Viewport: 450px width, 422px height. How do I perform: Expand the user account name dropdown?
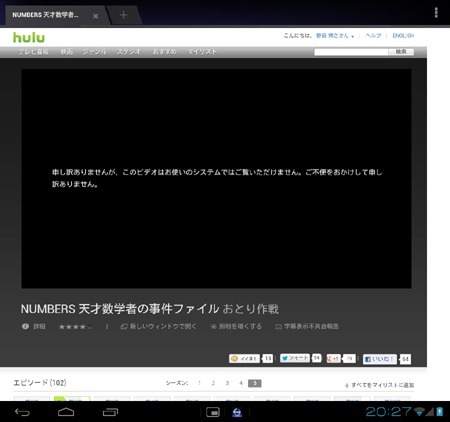click(x=335, y=36)
